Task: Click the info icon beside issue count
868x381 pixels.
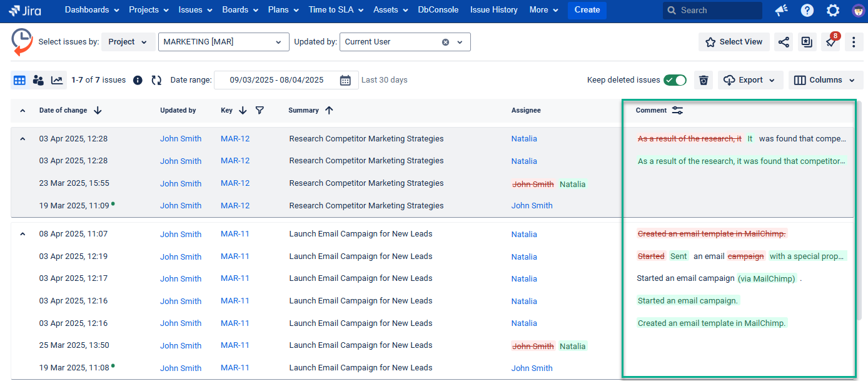Action: [137, 80]
